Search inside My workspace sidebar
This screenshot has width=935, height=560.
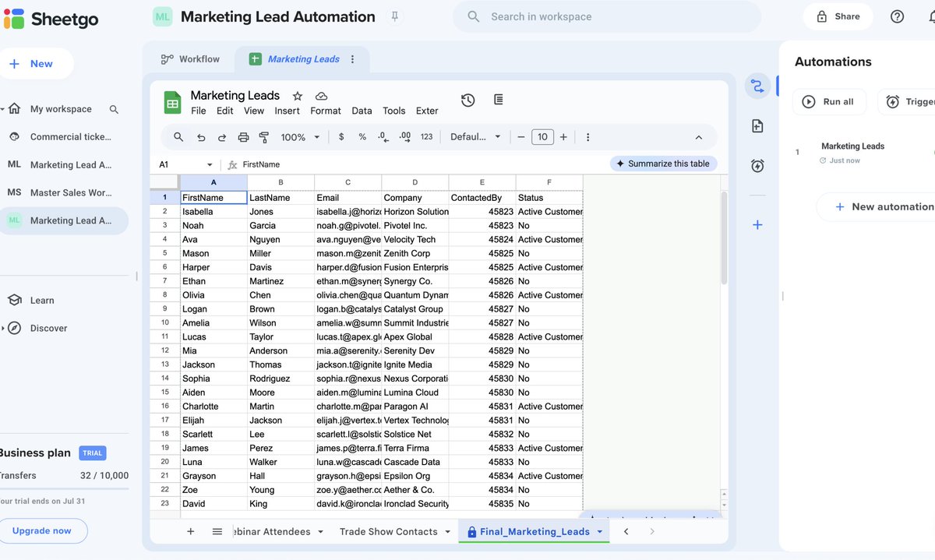pyautogui.click(x=114, y=110)
